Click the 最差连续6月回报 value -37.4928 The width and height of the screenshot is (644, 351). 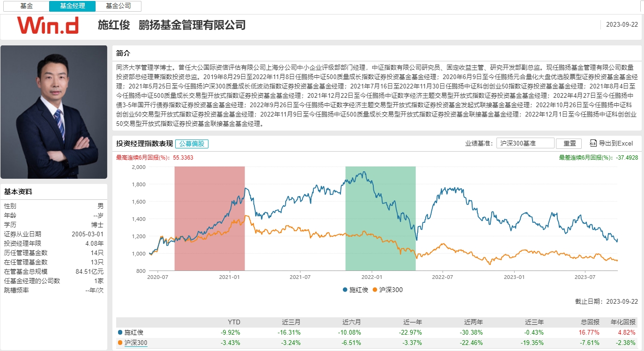(626, 158)
